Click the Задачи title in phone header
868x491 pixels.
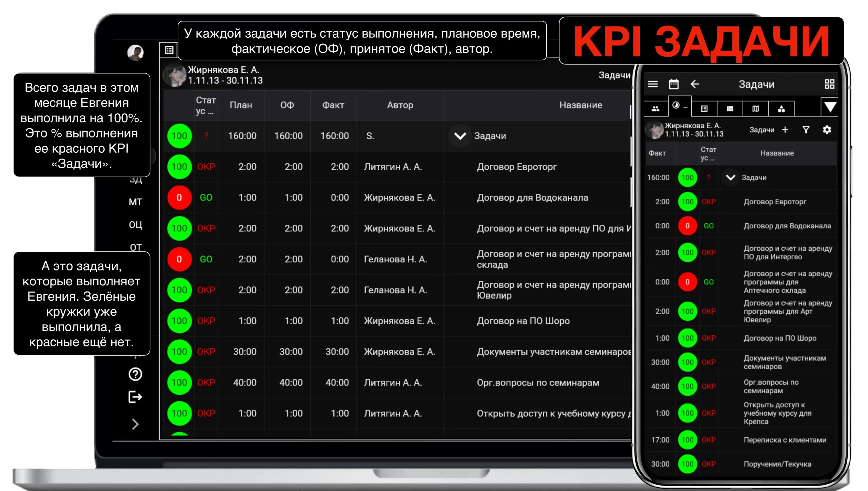[x=756, y=84]
